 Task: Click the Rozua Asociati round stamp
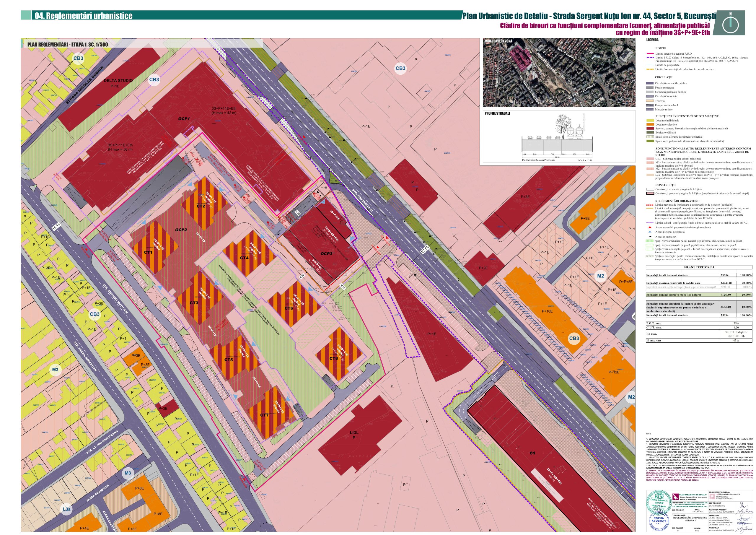pos(659,521)
